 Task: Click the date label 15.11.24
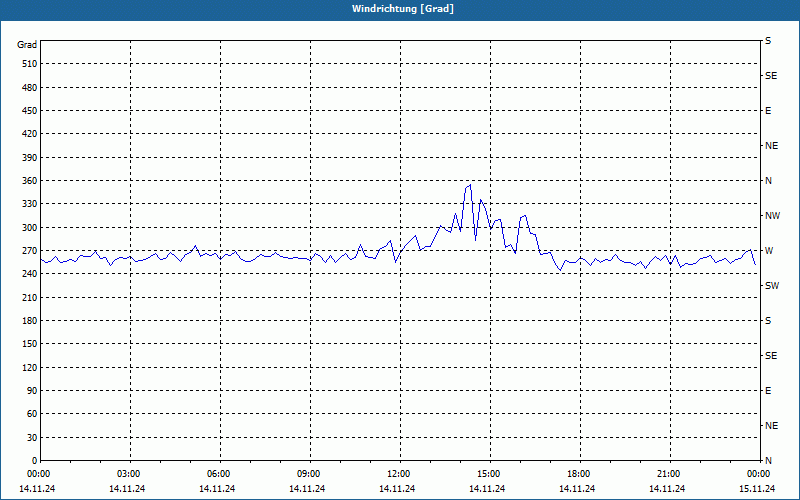click(x=757, y=489)
